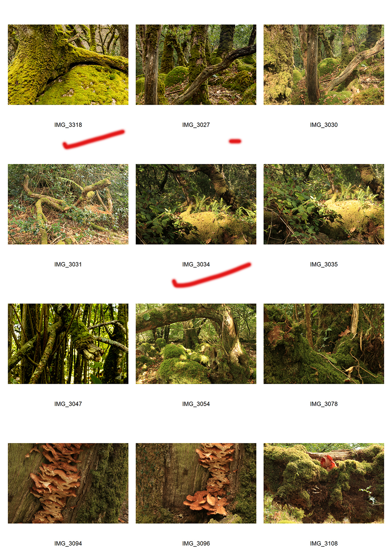Select the IMG_3031 twisted branches thumbnail

point(68,204)
